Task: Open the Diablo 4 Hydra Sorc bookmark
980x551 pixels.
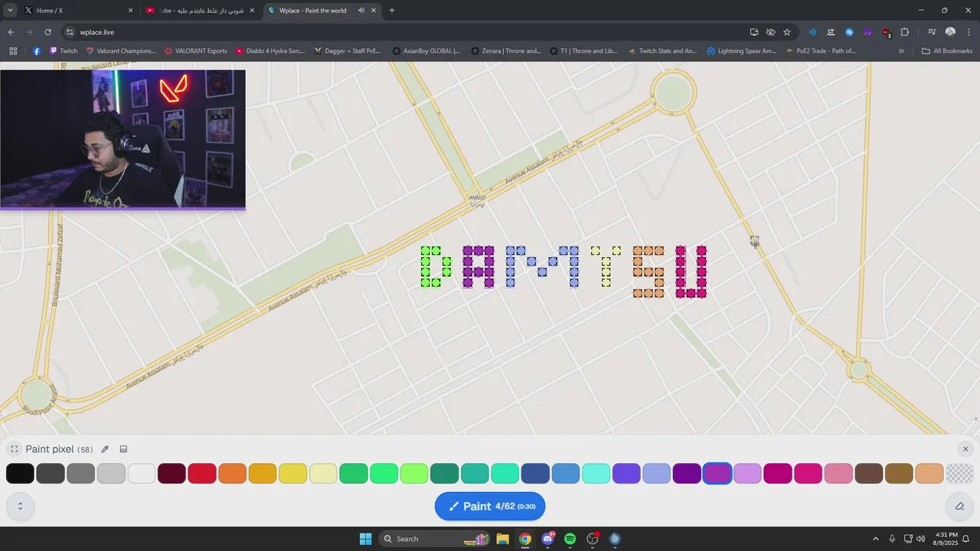Action: pyautogui.click(x=270, y=51)
